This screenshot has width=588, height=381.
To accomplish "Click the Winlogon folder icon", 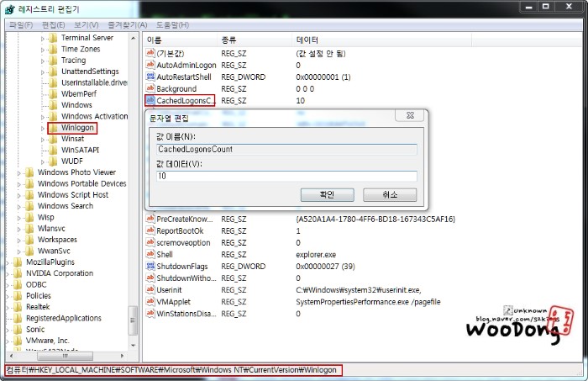I will coord(54,128).
